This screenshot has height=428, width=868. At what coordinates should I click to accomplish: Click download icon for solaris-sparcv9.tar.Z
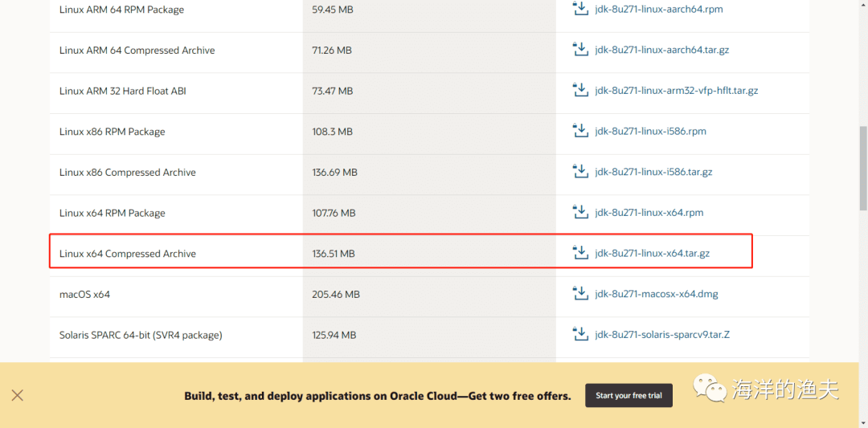pyautogui.click(x=580, y=334)
